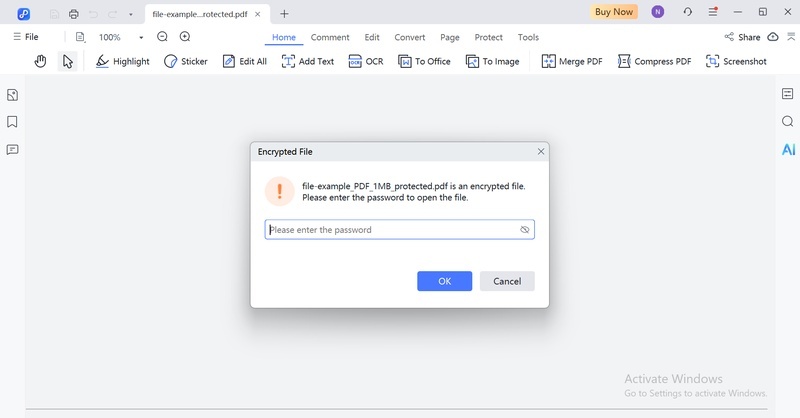The height and width of the screenshot is (418, 800).
Task: Click the page display icon beside zoom
Action: click(x=80, y=37)
